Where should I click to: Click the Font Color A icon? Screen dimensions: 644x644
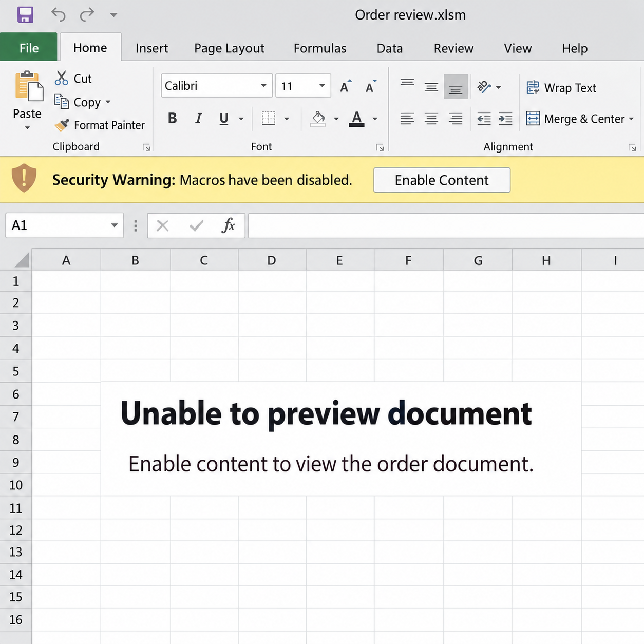pyautogui.click(x=356, y=119)
